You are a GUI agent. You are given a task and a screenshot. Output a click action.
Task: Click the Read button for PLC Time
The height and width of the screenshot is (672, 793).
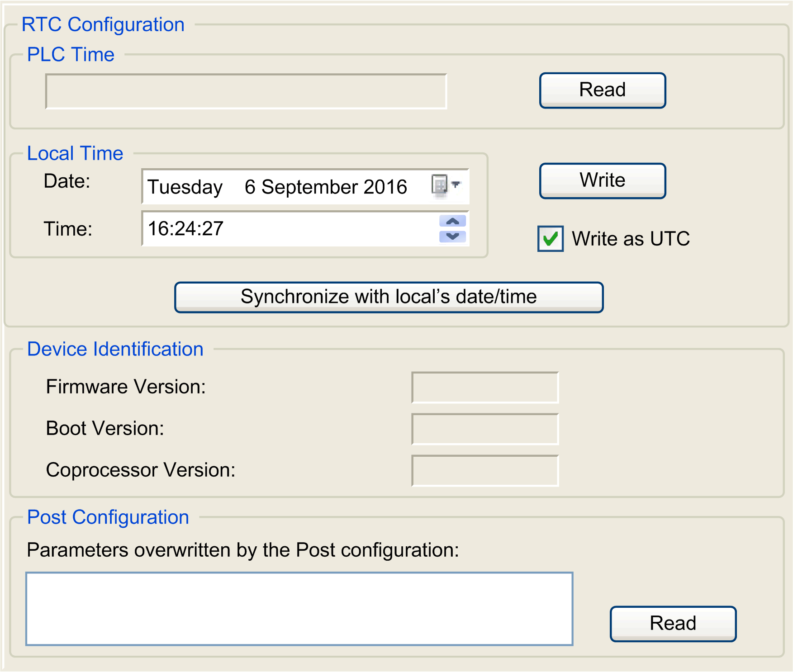(x=603, y=90)
